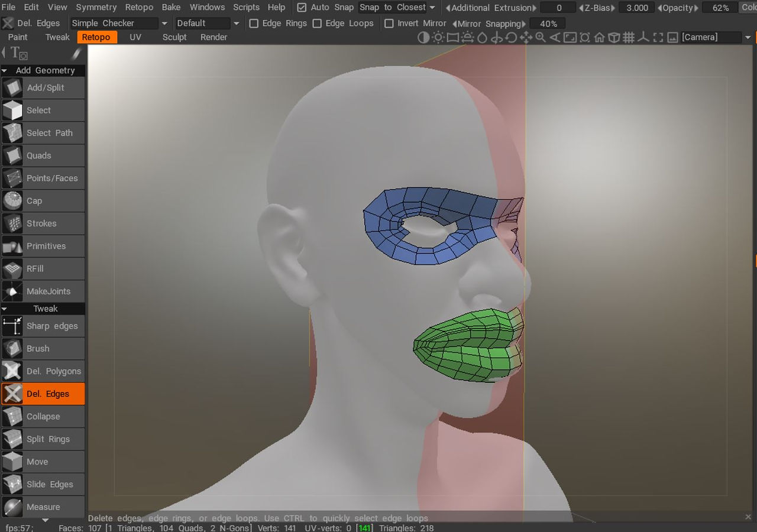Click the Collapse tool button
Screen dimensions: 757x532
(43, 416)
